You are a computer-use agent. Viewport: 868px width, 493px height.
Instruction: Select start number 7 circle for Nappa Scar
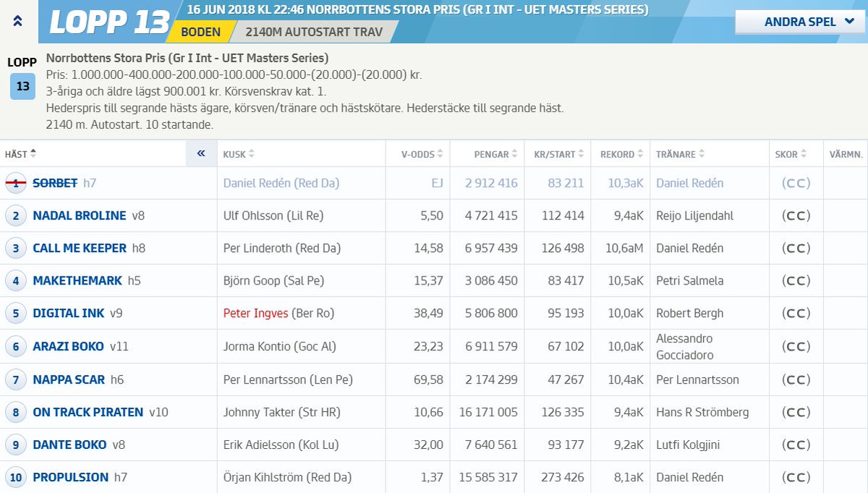click(x=16, y=379)
